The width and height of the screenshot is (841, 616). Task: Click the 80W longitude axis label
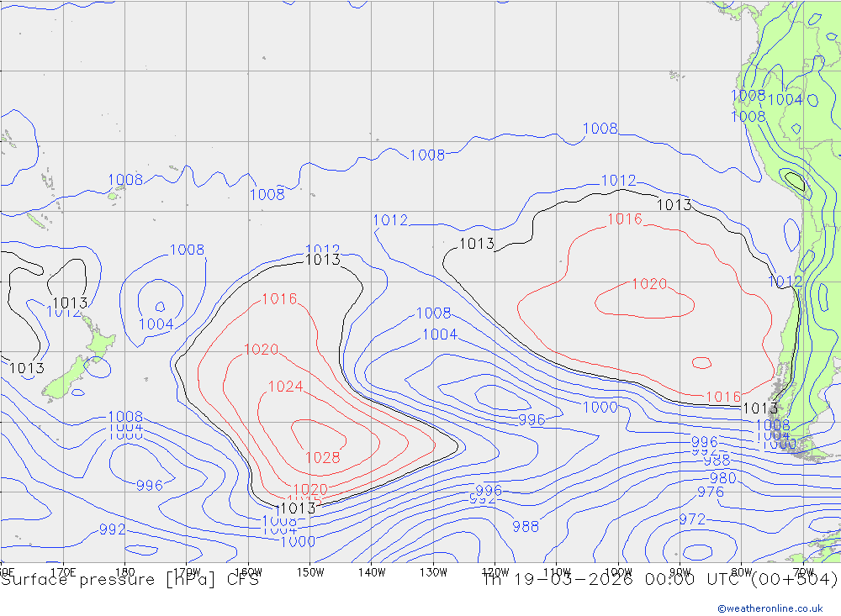742,572
